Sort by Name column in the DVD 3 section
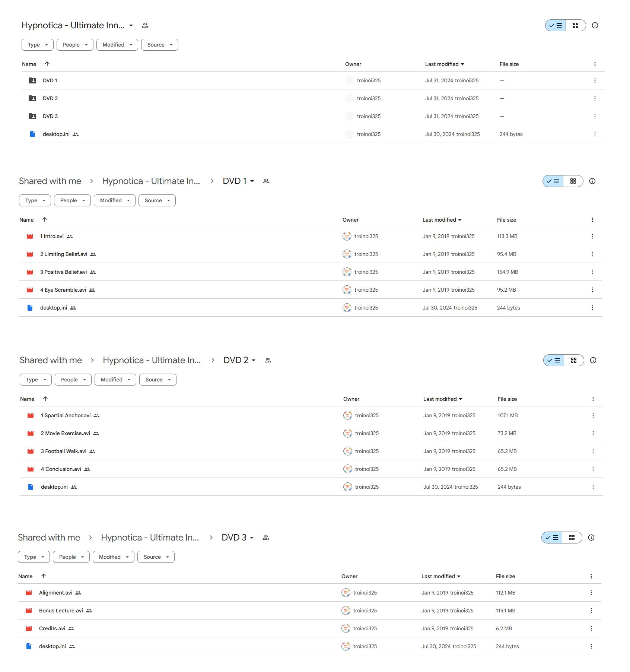The width and height of the screenshot is (630, 672). click(25, 576)
